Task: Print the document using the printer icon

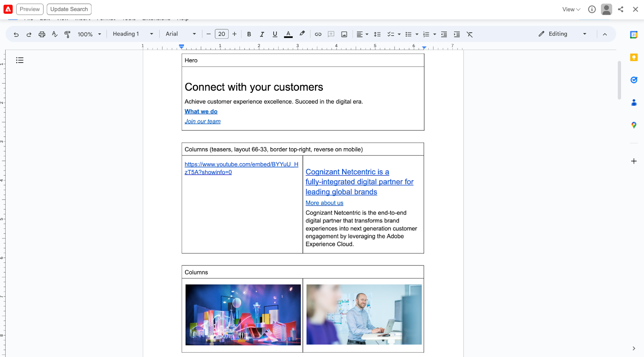Action: click(42, 34)
